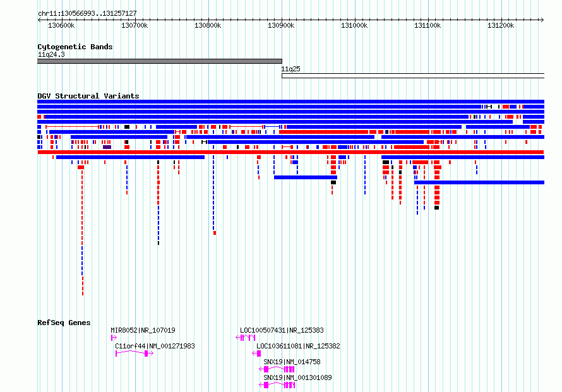Click the lowest blue variant bar near 131100k–131200k

point(479,182)
